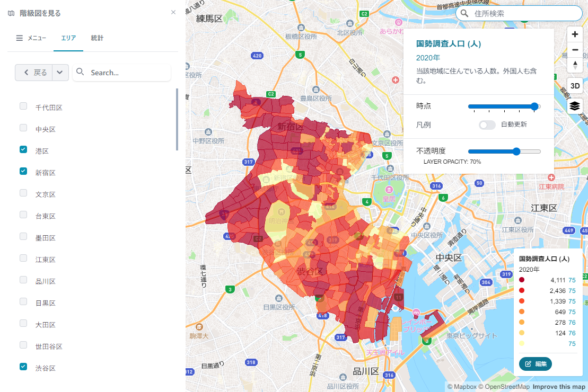Click the 中野区役所 ward office marker

pyautogui.click(x=208, y=132)
